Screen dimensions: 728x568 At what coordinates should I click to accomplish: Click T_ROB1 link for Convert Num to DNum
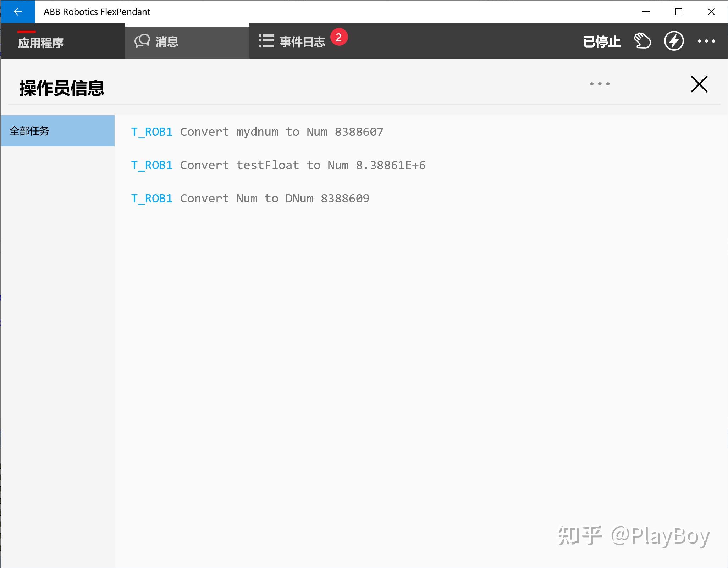(151, 198)
